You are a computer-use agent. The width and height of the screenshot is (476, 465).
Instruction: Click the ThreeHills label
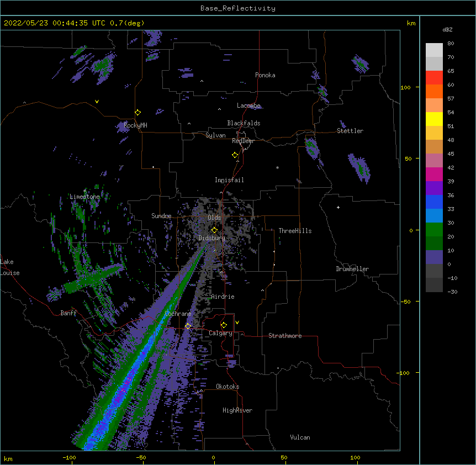295,231
